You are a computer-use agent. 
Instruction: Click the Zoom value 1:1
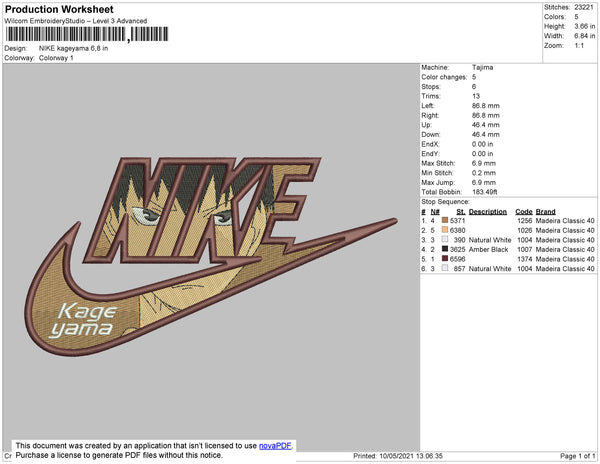tap(579, 46)
